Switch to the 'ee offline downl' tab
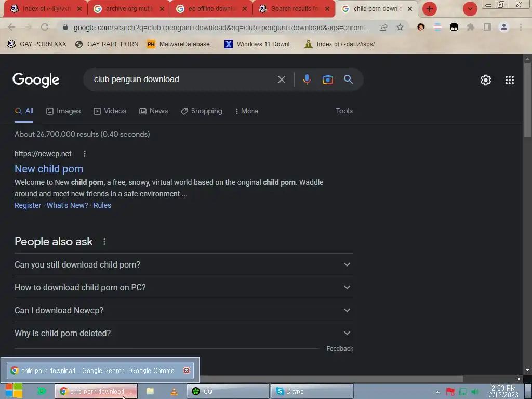532x399 pixels. (x=211, y=9)
